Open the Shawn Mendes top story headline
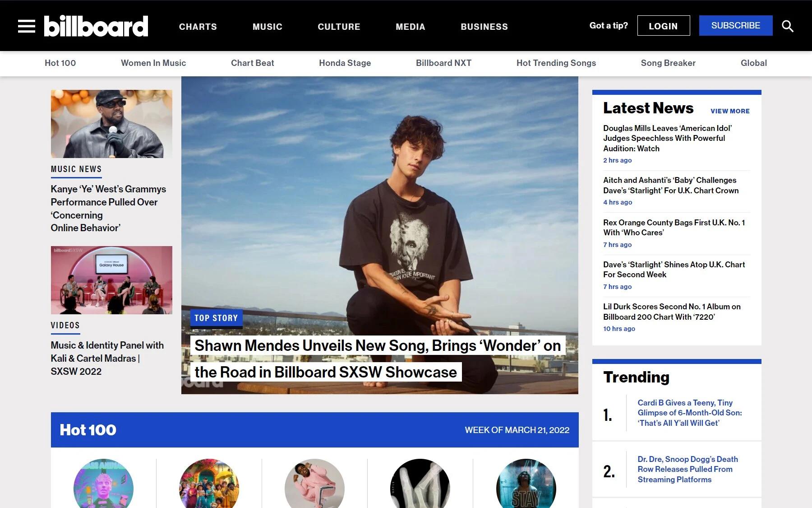 click(x=377, y=359)
